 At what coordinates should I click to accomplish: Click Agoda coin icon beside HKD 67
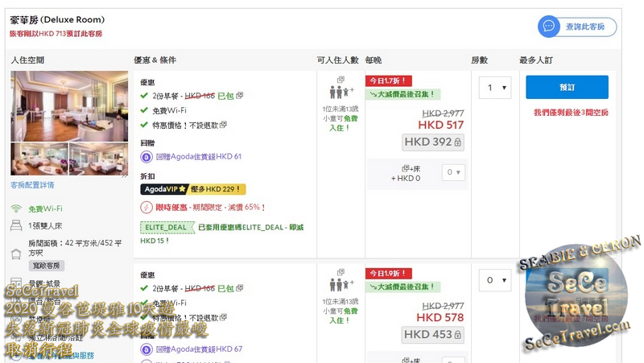(x=147, y=349)
